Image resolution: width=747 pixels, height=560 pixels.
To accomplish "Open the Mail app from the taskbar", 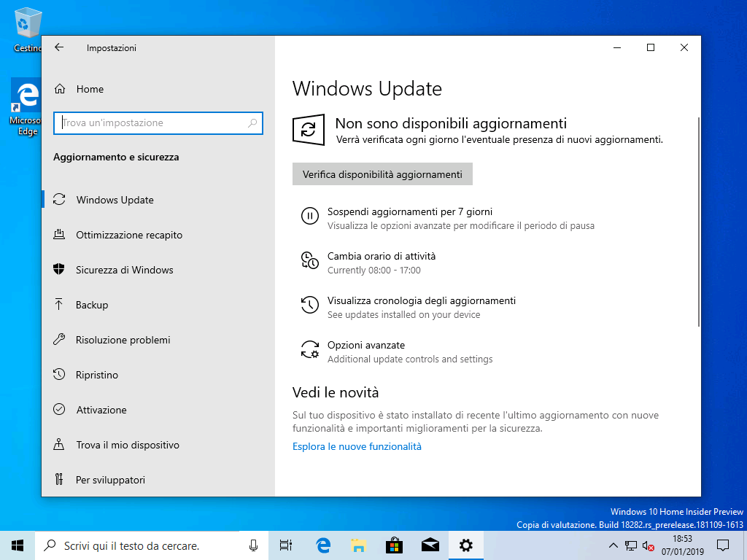I will (x=430, y=545).
